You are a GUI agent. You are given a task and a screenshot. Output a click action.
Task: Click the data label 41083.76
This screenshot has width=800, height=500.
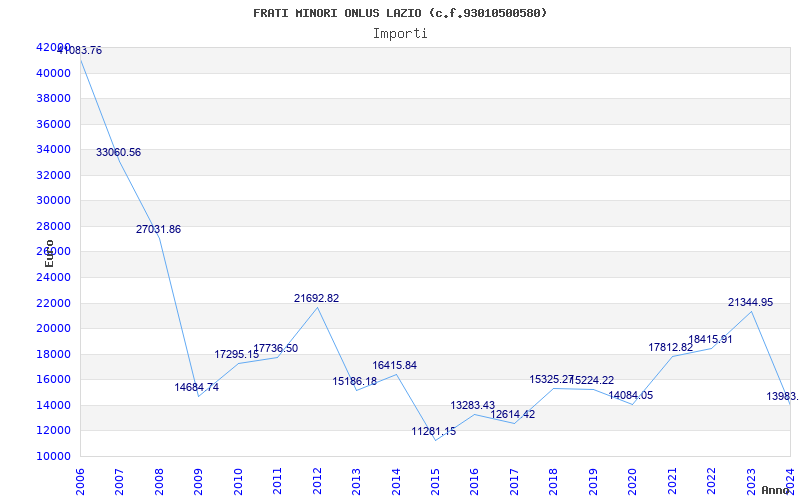80,50
